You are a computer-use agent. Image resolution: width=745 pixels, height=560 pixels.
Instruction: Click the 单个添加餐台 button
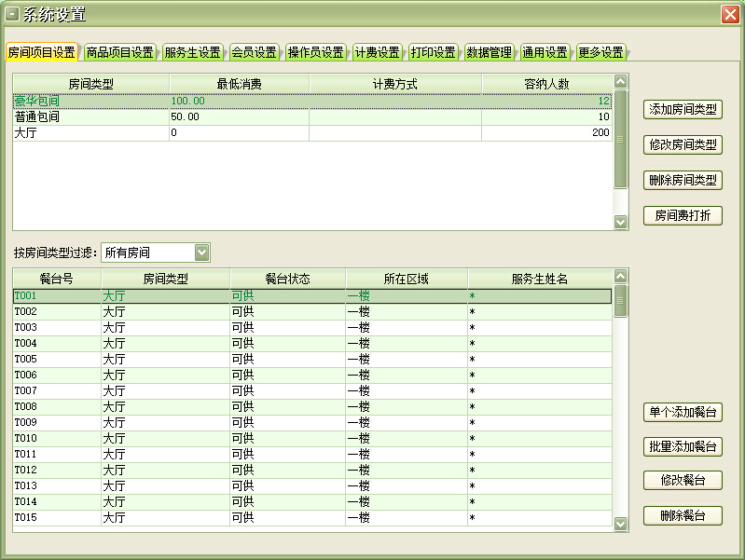tap(683, 412)
